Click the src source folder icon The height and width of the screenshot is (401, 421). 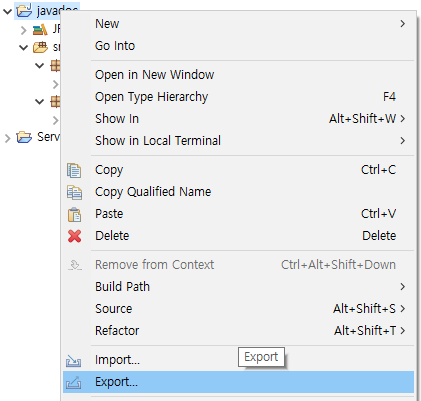coord(40,47)
